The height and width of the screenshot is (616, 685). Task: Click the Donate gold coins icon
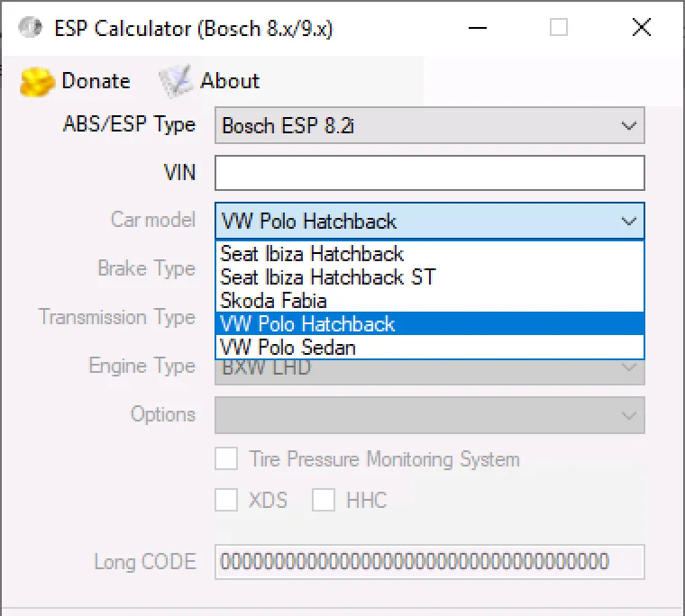tap(37, 81)
